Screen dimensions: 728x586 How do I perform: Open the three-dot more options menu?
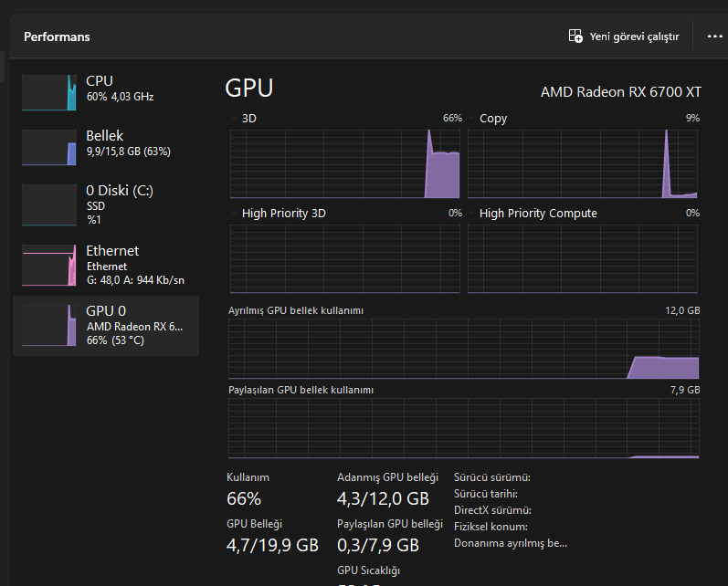tap(714, 37)
